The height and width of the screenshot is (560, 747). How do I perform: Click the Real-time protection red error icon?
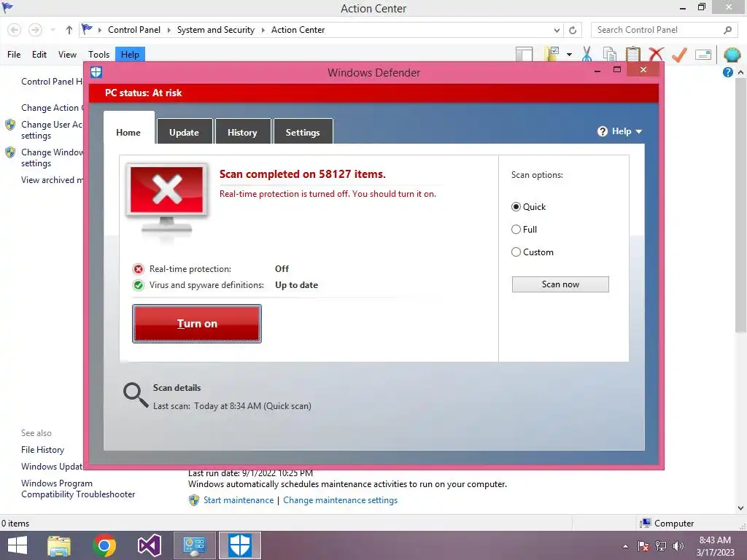point(138,270)
